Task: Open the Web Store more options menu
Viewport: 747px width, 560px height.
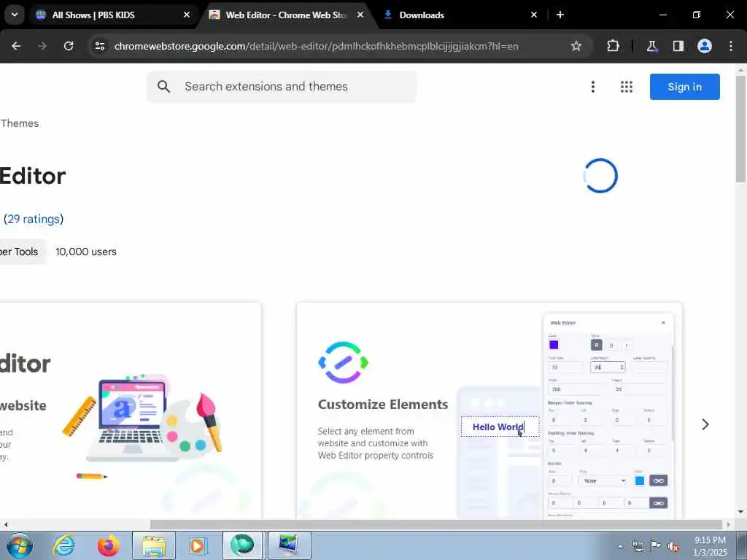Action: point(593,87)
